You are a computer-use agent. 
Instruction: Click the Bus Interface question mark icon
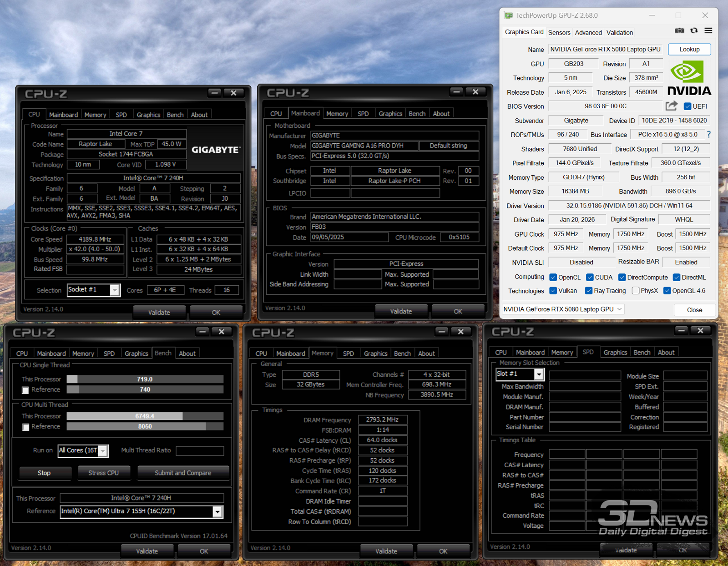[708, 134]
